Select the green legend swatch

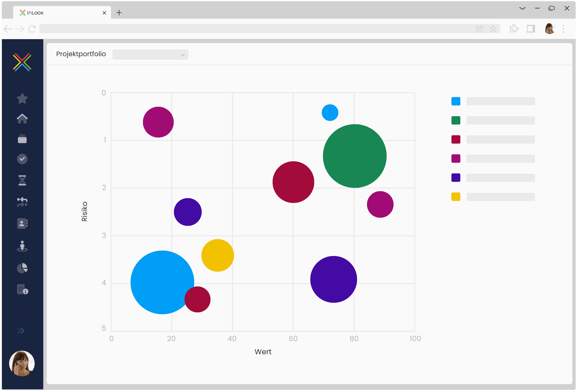click(x=456, y=120)
